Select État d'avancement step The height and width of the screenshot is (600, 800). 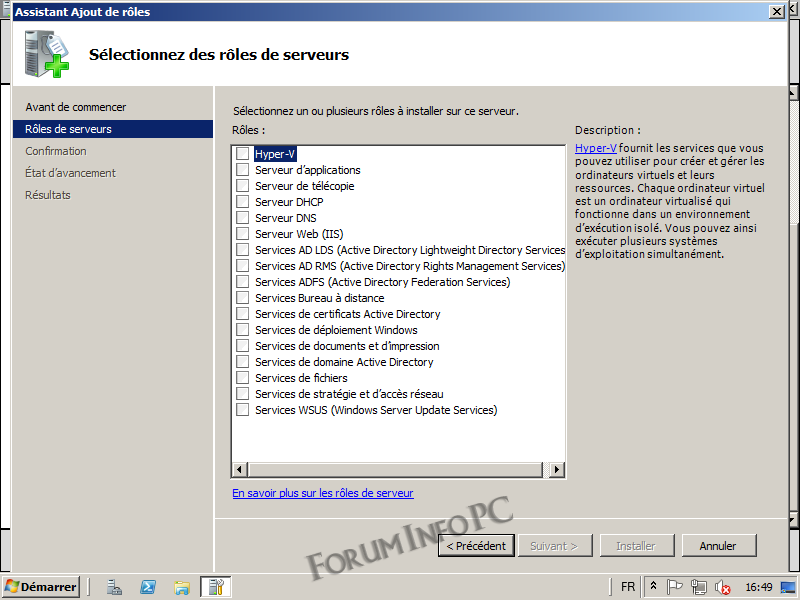pos(70,173)
